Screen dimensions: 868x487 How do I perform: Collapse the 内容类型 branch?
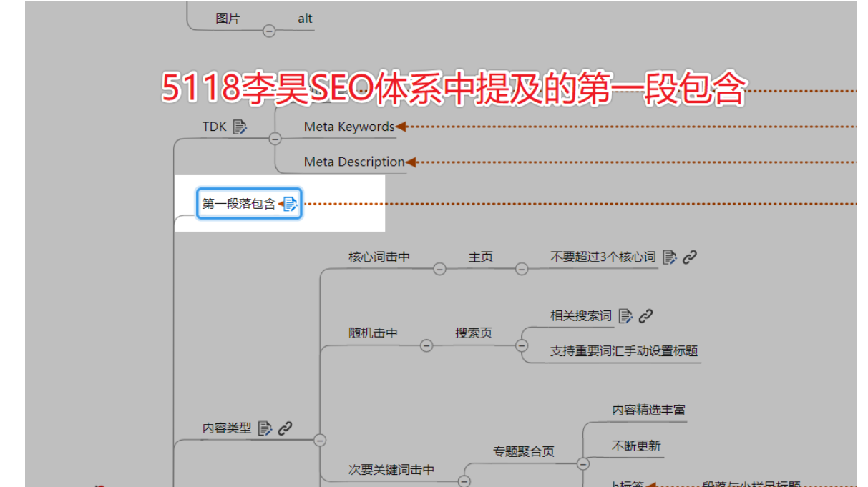click(x=320, y=440)
